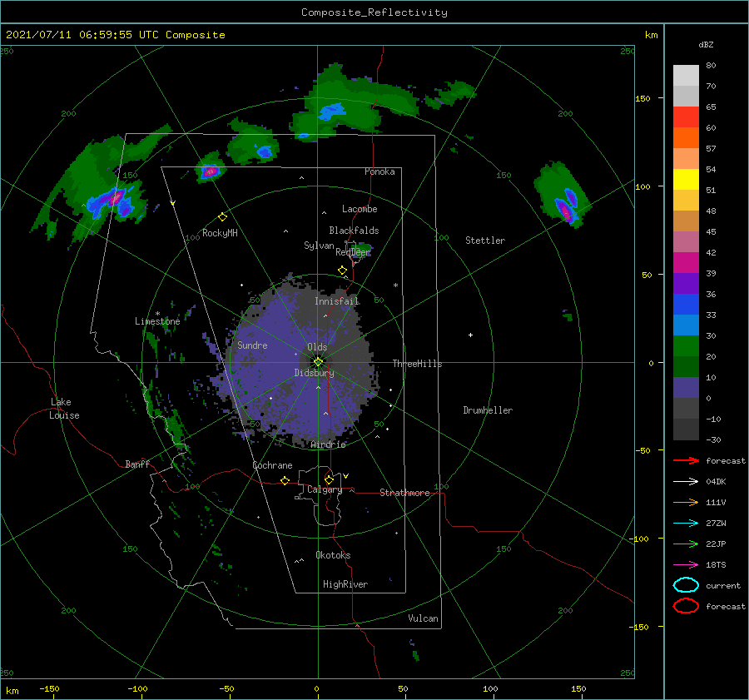Image resolution: width=749 pixels, height=700 pixels.
Task: Click the Vulcan town label
Action: click(x=423, y=618)
